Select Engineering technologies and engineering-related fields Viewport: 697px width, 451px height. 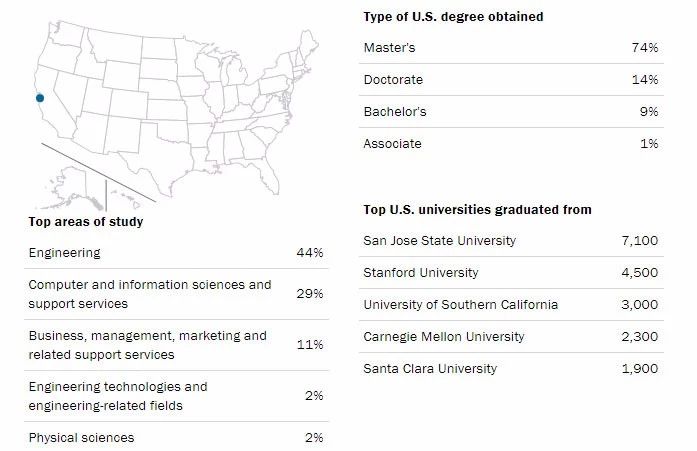point(118,396)
